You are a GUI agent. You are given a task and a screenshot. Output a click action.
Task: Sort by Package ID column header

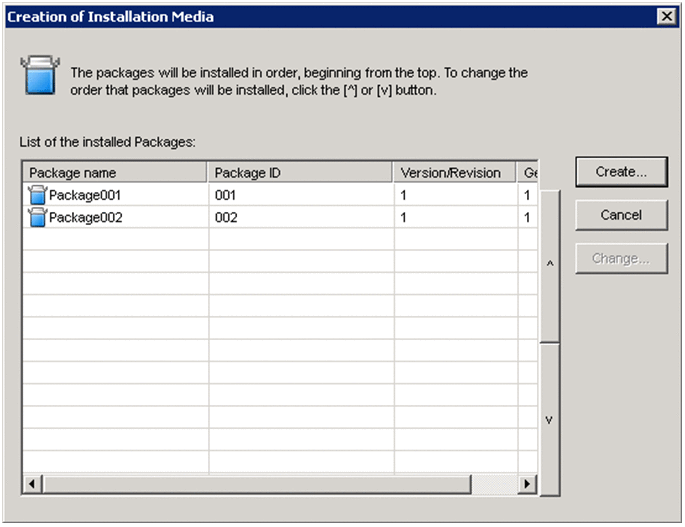coord(300,173)
